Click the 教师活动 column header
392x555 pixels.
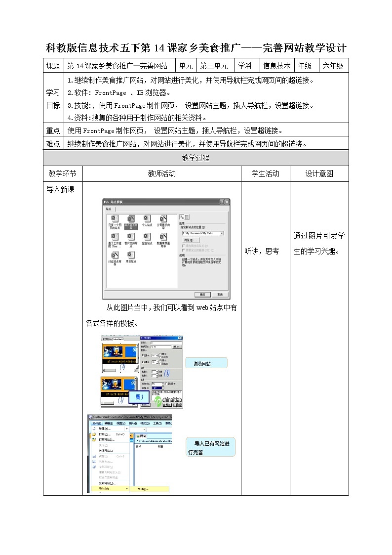[x=162, y=173]
